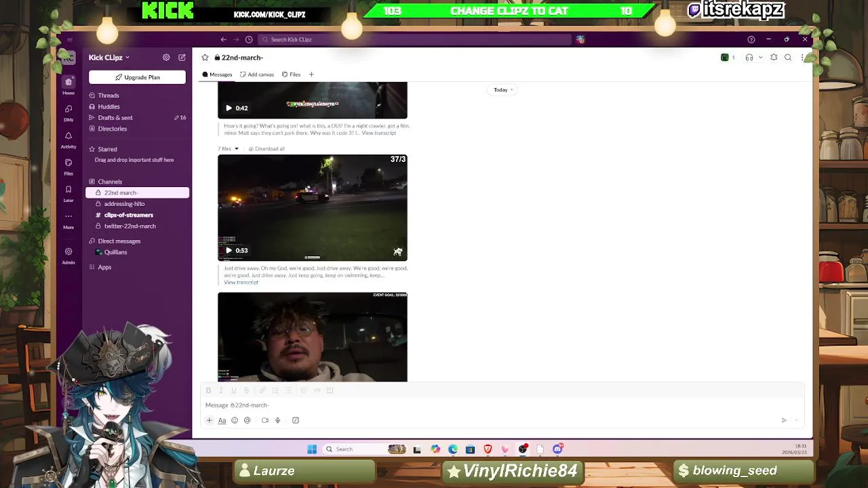Star the 22nd-march- channel
This screenshot has height=488, width=868.
point(205,58)
